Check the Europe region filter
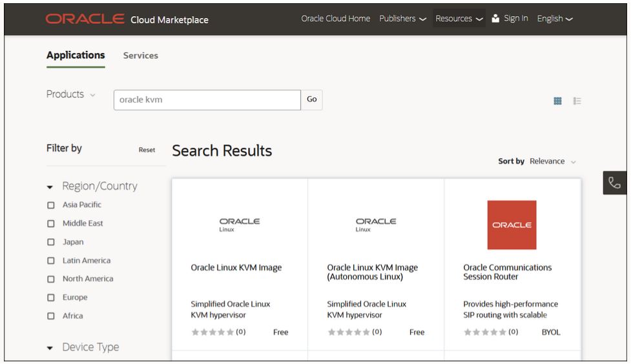The image size is (631, 364). 51,298
